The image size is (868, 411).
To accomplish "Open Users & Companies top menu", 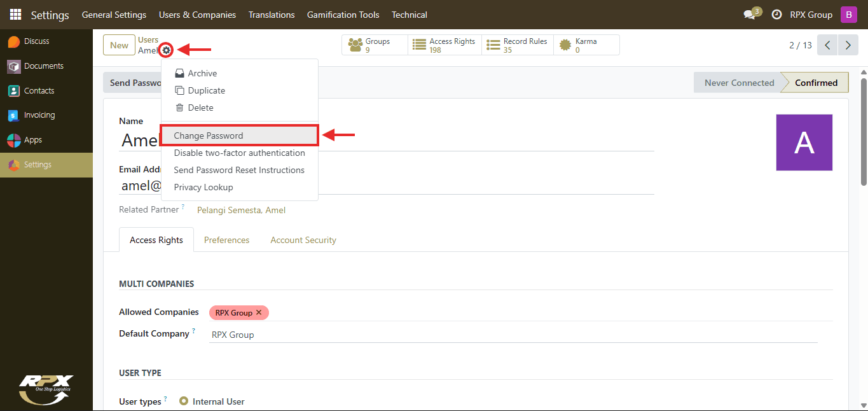I will tap(197, 15).
